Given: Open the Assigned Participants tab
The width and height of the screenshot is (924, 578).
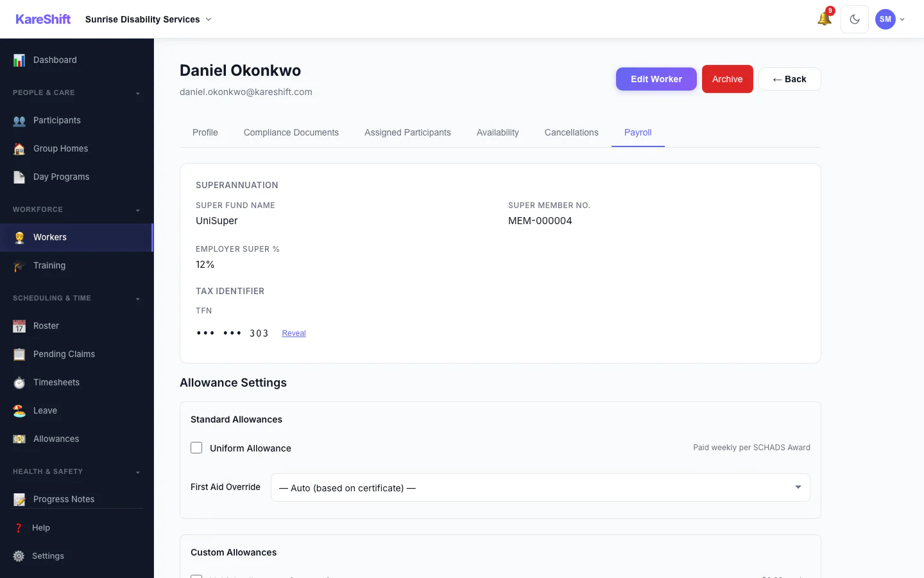Looking at the screenshot, I should 407,132.
